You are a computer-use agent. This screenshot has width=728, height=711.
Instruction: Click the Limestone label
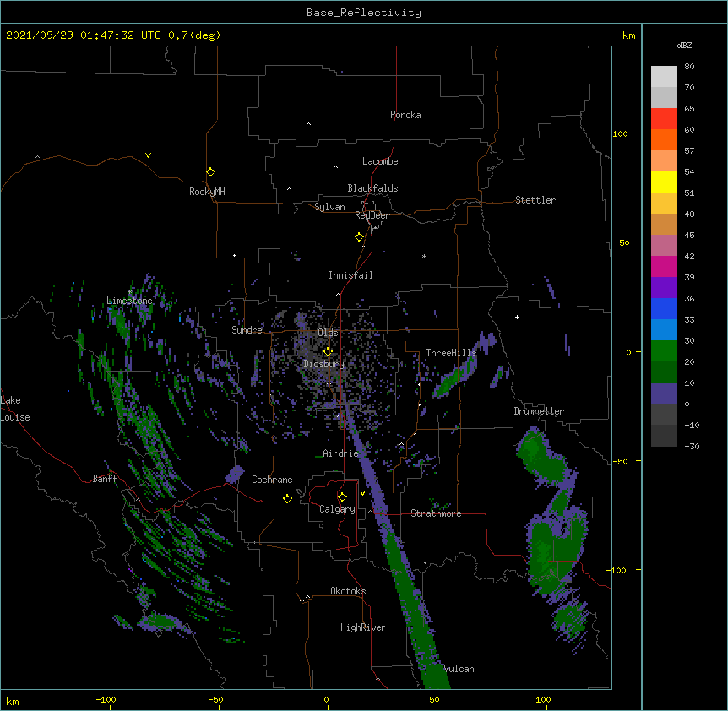pos(129,301)
